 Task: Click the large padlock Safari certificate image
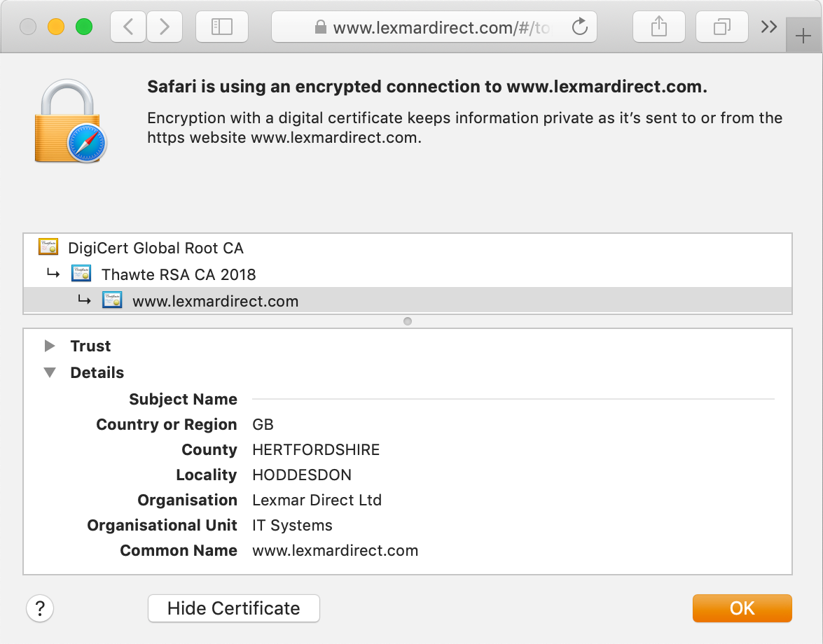(70, 121)
